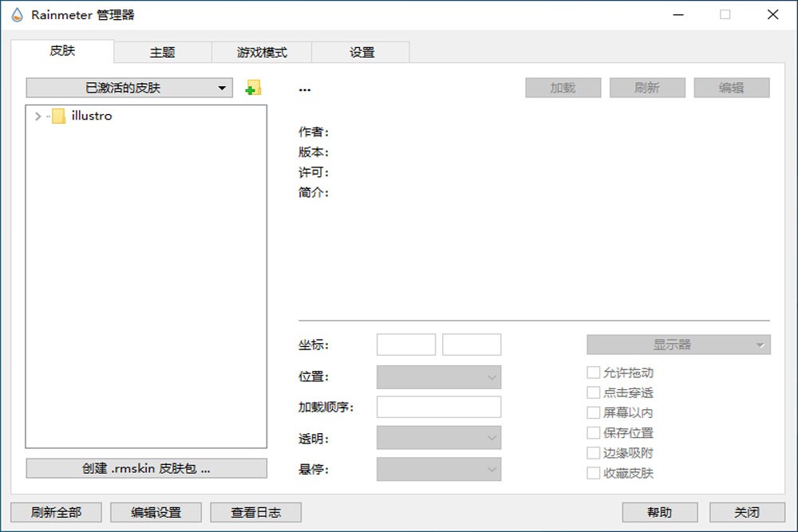798x532 pixels.
Task: Click the first 坐标 input field
Action: 405,344
